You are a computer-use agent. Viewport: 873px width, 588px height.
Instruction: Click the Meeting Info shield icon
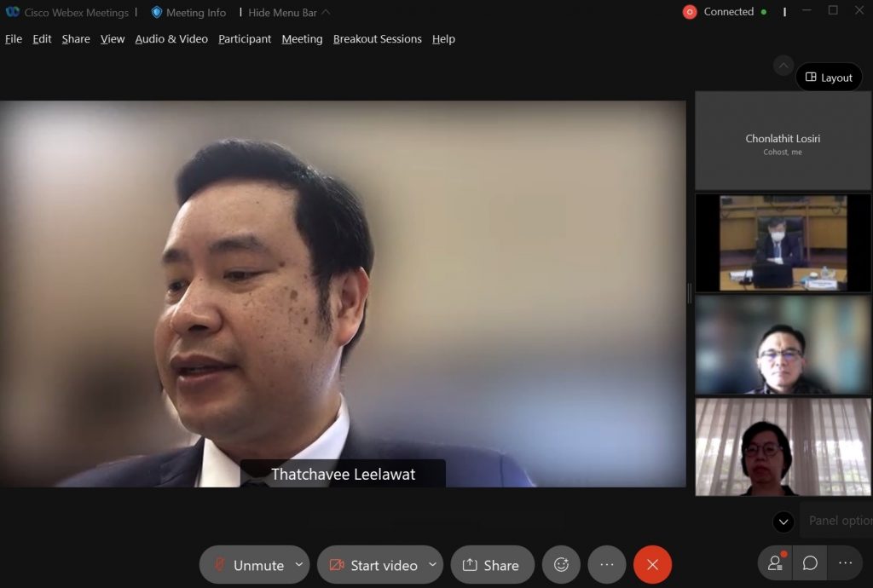(157, 12)
